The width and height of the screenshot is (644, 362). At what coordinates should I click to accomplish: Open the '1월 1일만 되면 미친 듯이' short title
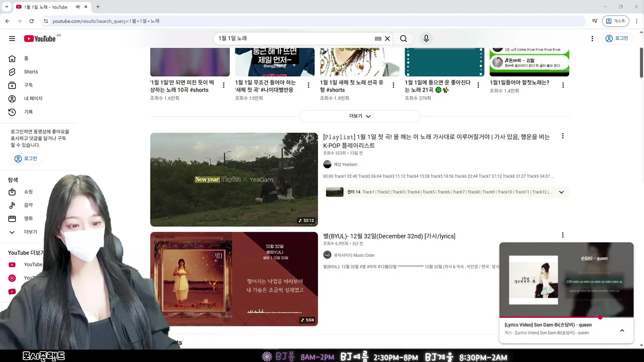click(182, 86)
